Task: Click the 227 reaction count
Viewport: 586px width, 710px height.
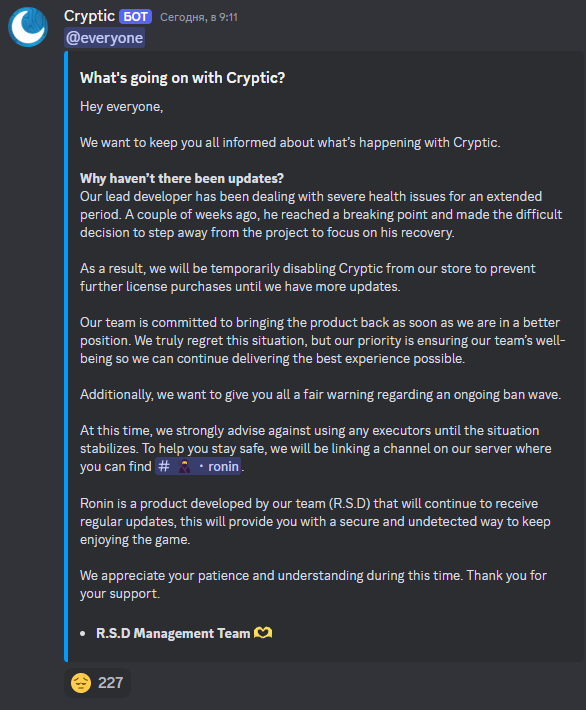Action: [110, 683]
